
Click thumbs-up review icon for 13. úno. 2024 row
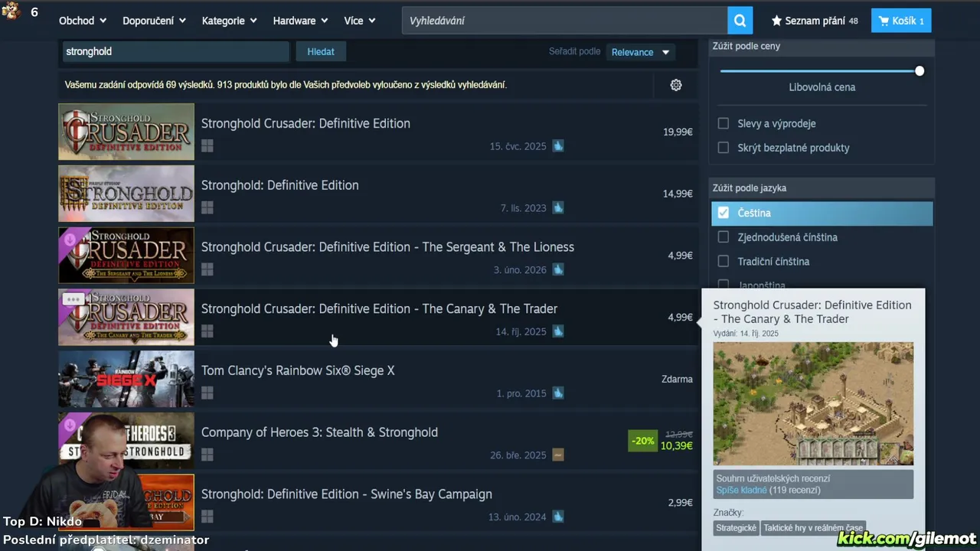click(558, 517)
